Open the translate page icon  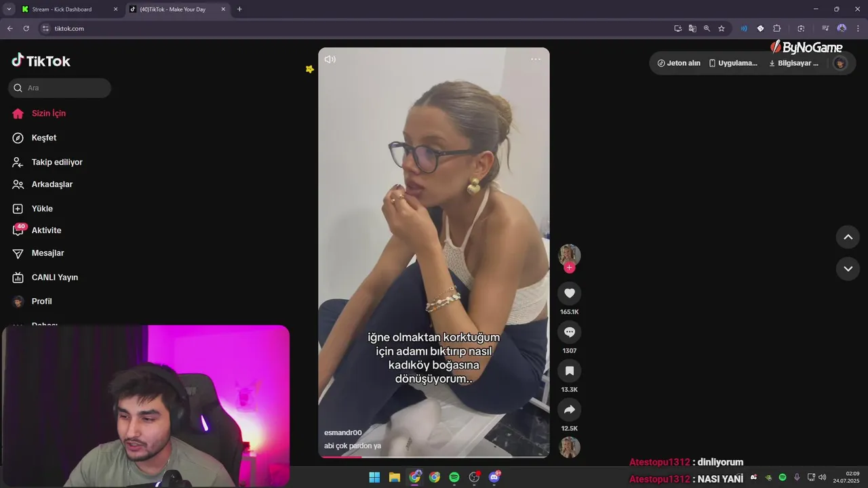[x=692, y=28]
